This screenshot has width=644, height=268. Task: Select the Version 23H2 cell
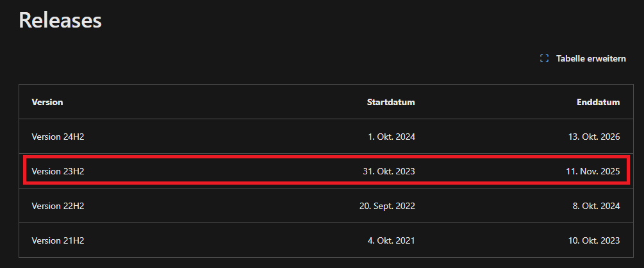[58, 171]
